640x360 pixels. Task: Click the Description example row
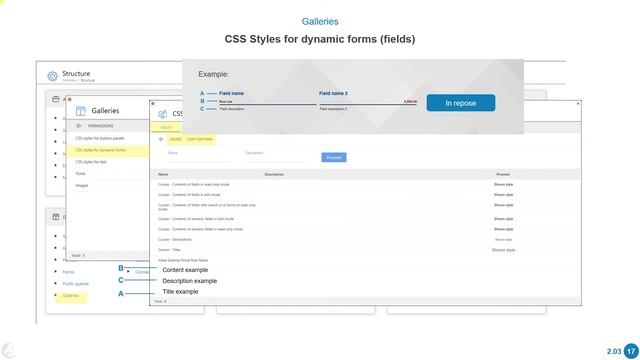click(189, 281)
